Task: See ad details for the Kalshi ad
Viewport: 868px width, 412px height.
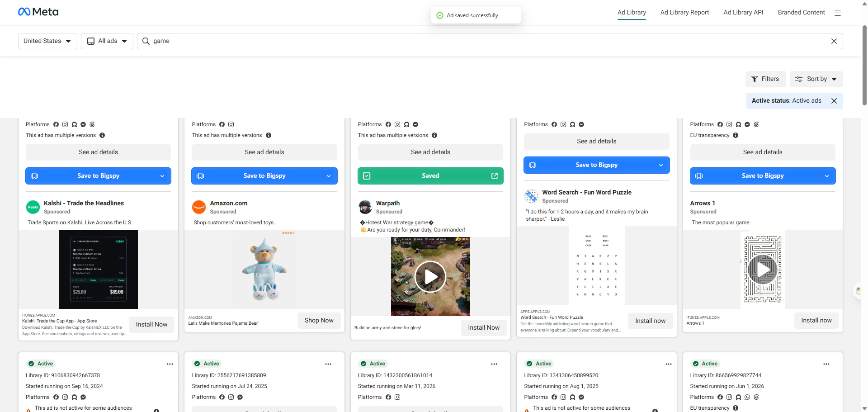Action: pos(98,152)
